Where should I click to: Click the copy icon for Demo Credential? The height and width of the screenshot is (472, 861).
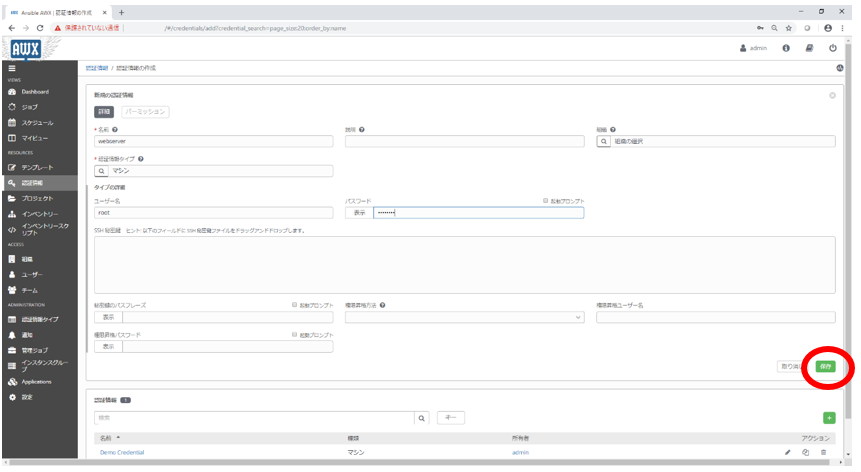click(x=805, y=452)
